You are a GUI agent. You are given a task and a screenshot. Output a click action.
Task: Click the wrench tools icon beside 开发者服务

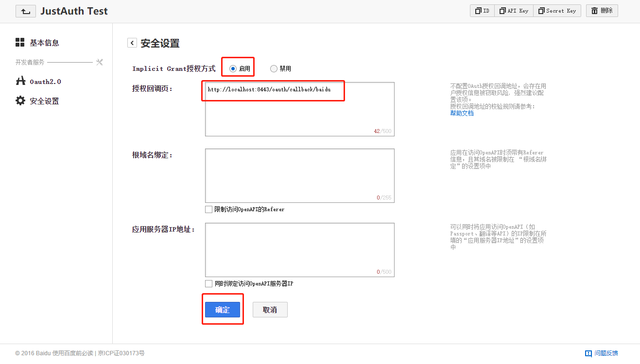[100, 62]
